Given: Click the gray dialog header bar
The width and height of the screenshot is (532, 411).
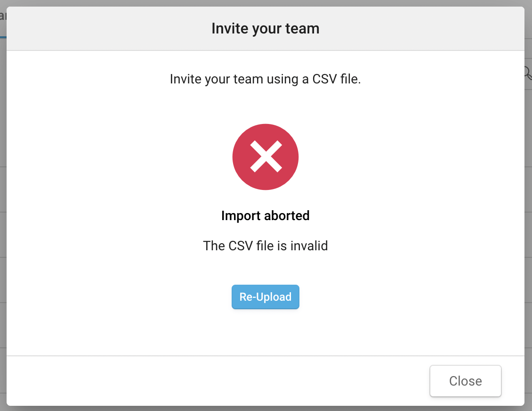Looking at the screenshot, I should (x=118, y=28).
